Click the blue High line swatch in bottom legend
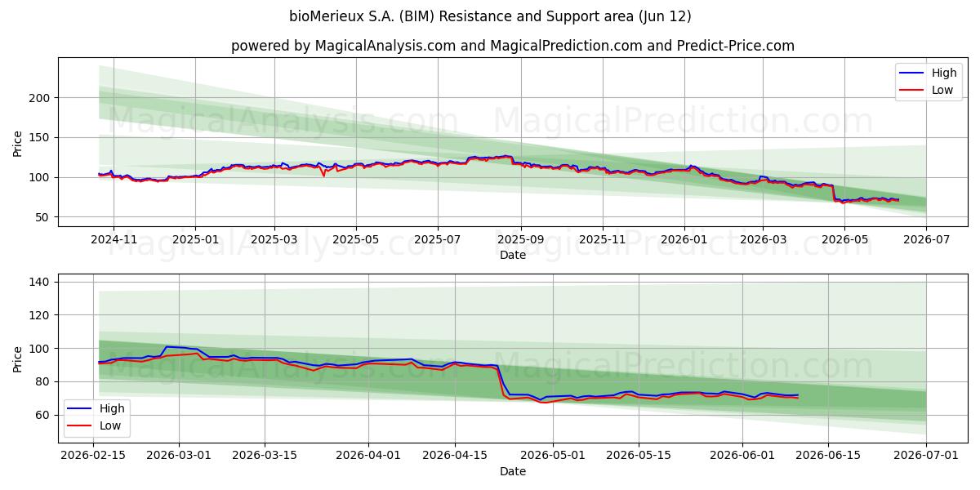Screen dimensions: 980x490 pyautogui.click(x=81, y=408)
